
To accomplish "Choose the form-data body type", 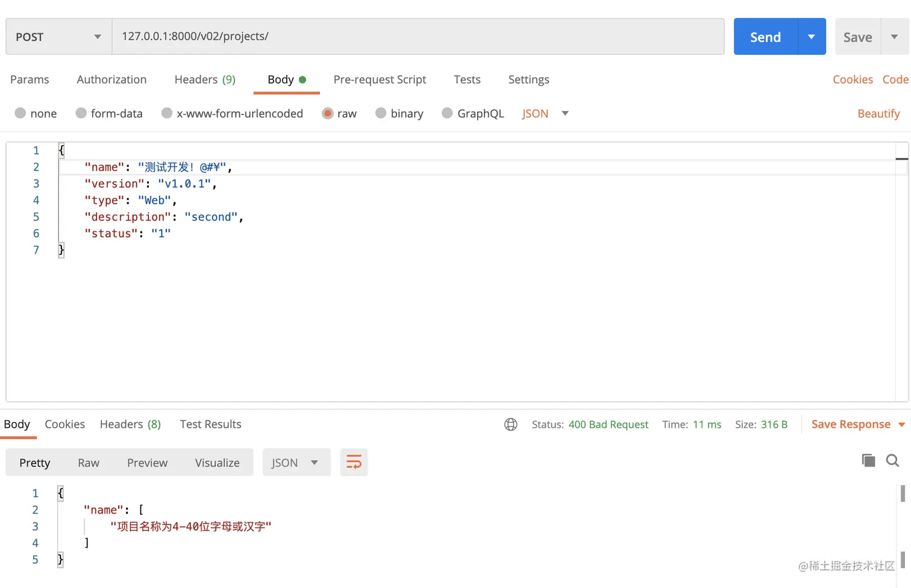I will click(81, 113).
